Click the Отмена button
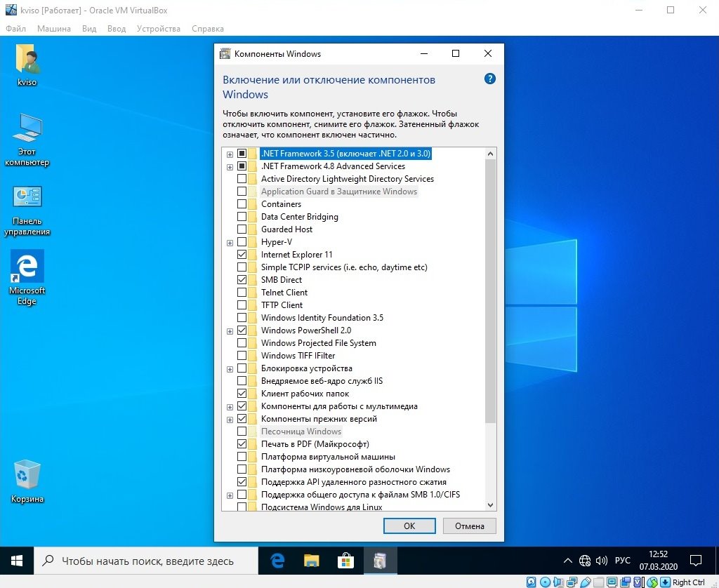 pyautogui.click(x=470, y=526)
